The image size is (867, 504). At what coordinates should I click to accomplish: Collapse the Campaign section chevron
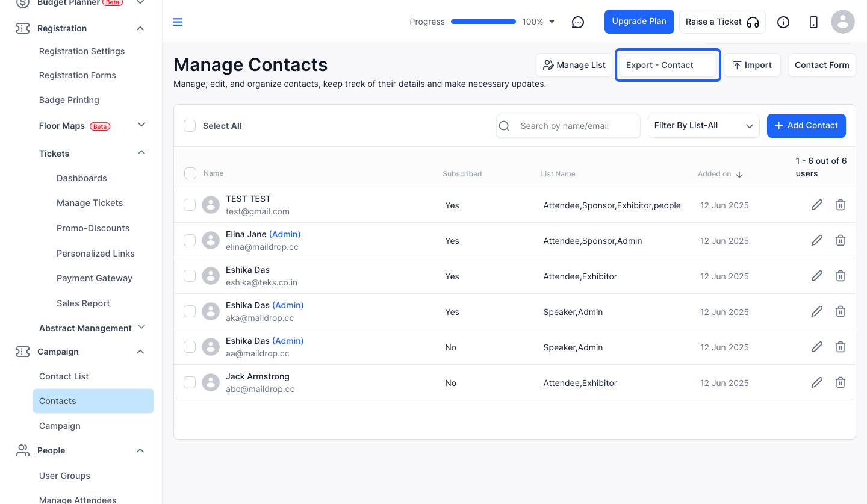(140, 352)
